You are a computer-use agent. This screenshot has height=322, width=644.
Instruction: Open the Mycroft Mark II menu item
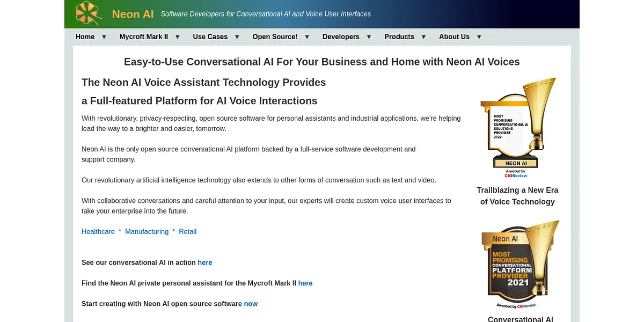[x=143, y=37]
